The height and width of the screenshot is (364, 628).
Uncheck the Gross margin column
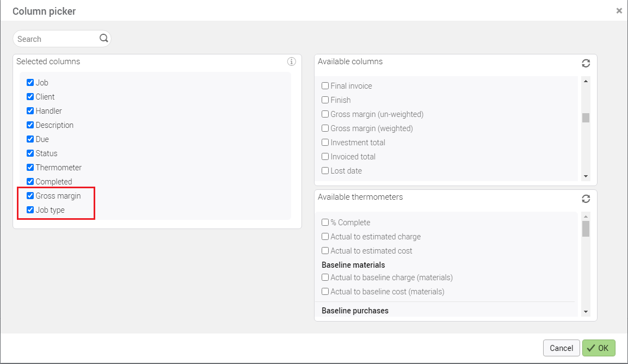[x=30, y=196]
